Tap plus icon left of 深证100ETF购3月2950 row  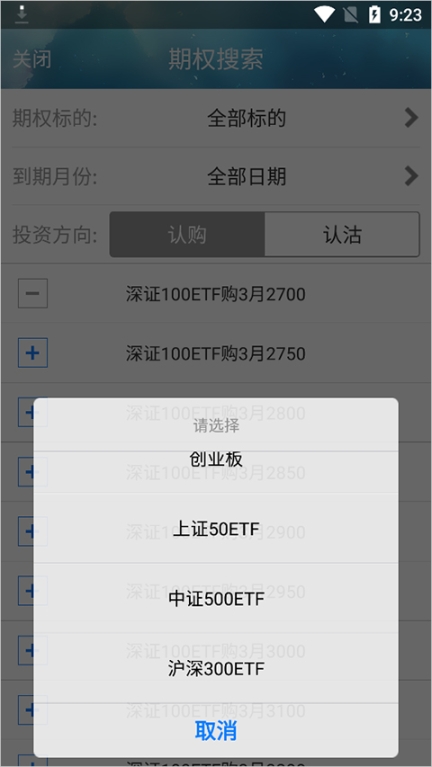(x=25, y=590)
